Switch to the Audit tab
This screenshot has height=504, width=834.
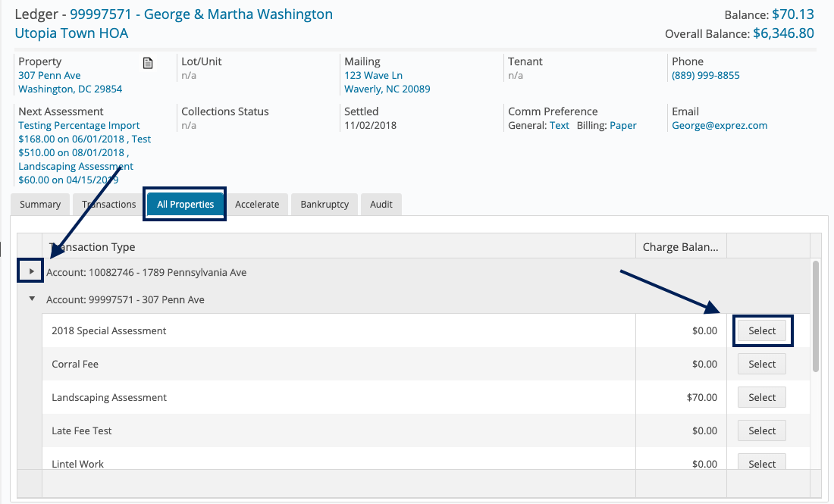pyautogui.click(x=381, y=204)
